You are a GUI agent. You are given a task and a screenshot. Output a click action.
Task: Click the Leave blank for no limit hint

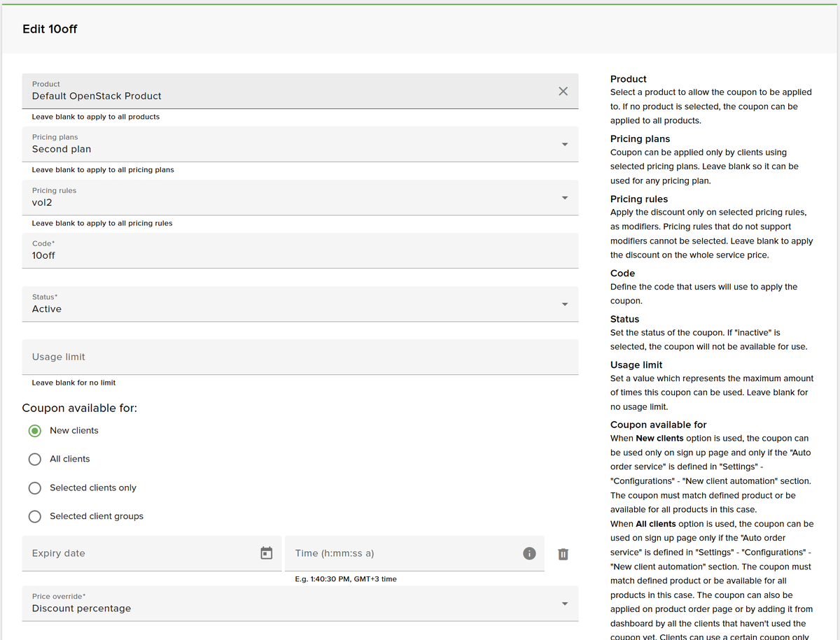pyautogui.click(x=74, y=383)
